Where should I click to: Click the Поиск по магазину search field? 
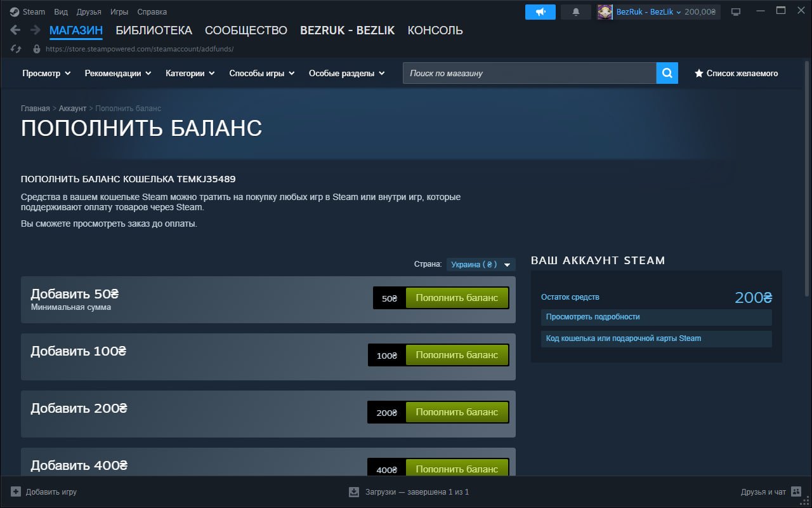(529, 73)
